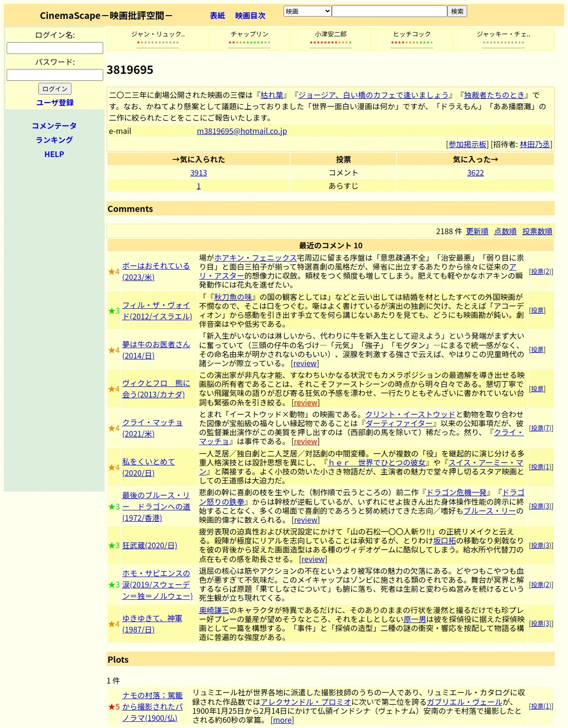Screen dimensions: 568x728
Task: Open 奥崎謙三 person link
Action: point(214,610)
